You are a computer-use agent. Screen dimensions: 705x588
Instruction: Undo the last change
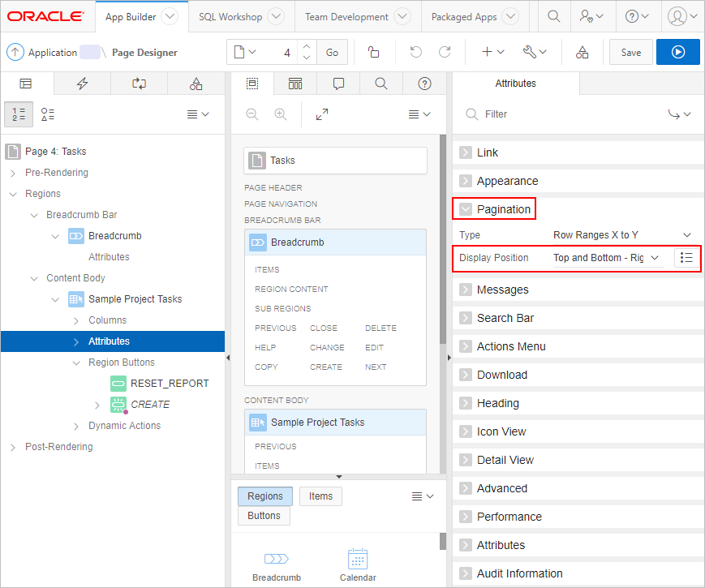(x=415, y=51)
